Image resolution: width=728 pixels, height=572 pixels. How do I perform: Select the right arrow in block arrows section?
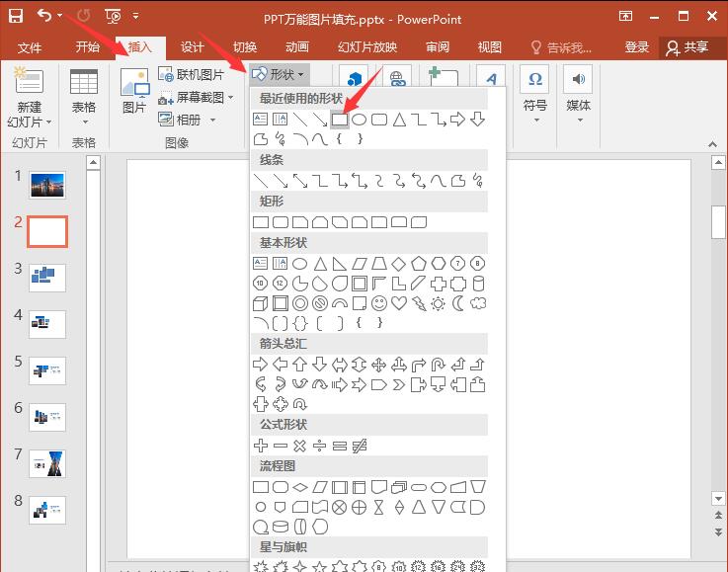tap(260, 365)
